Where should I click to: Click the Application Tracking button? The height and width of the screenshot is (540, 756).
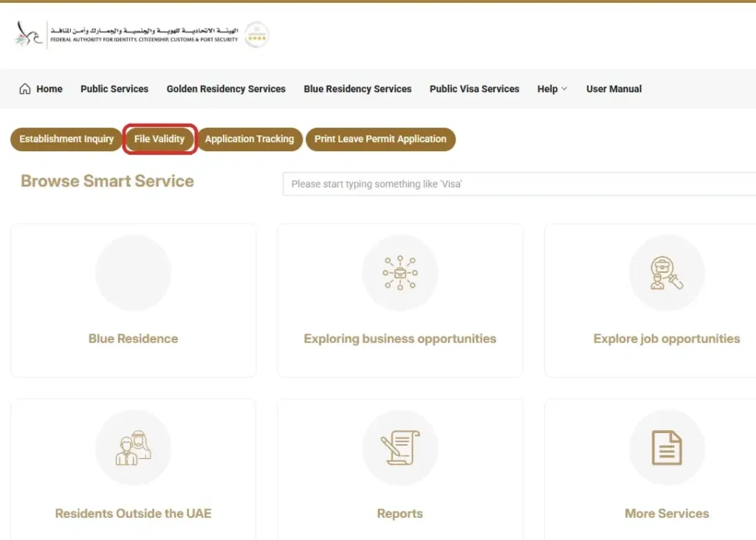250,139
